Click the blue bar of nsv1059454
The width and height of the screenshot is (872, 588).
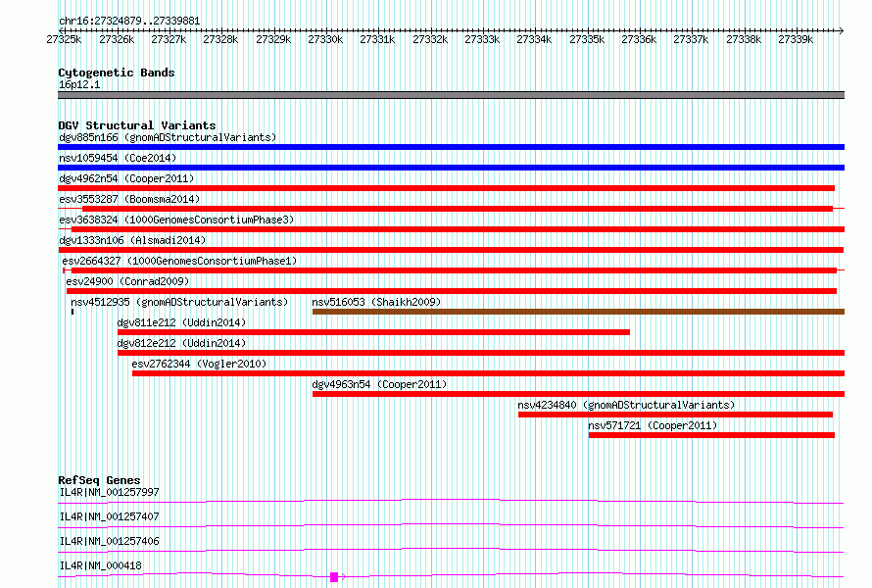coord(451,168)
